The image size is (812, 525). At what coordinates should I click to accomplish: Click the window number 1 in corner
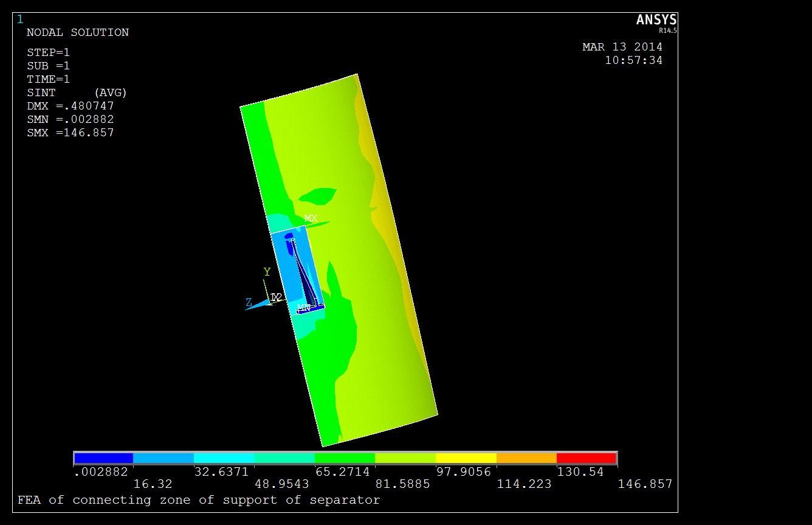pyautogui.click(x=20, y=19)
